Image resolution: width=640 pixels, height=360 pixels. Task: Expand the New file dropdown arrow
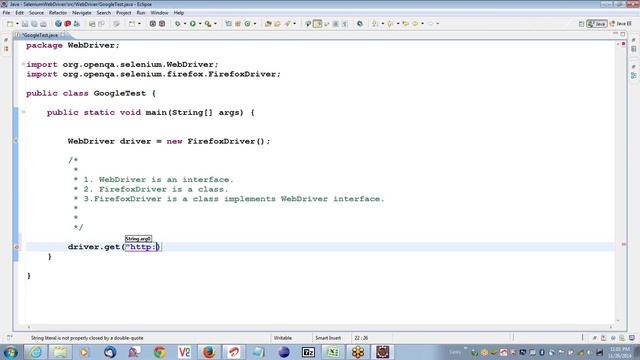click(x=17, y=24)
